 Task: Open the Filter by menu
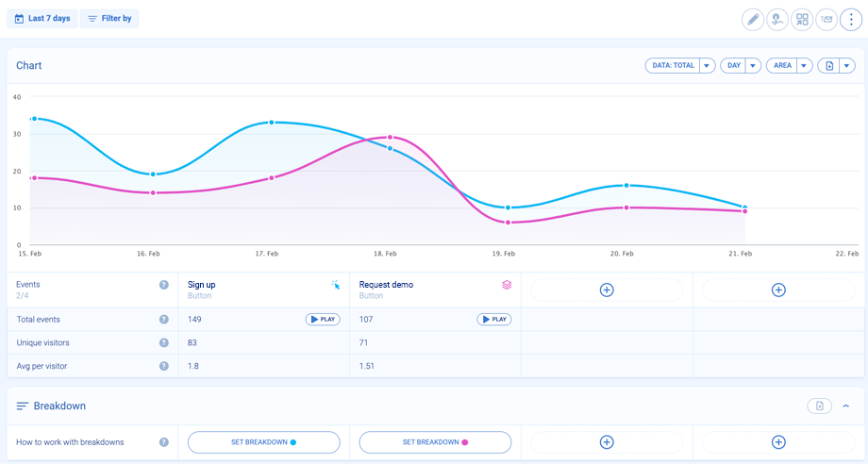point(109,18)
